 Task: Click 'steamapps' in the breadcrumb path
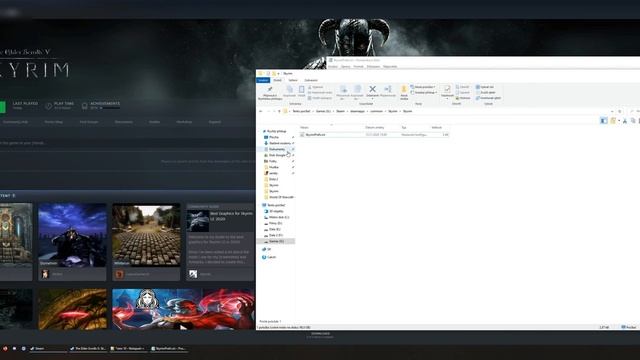click(x=358, y=111)
